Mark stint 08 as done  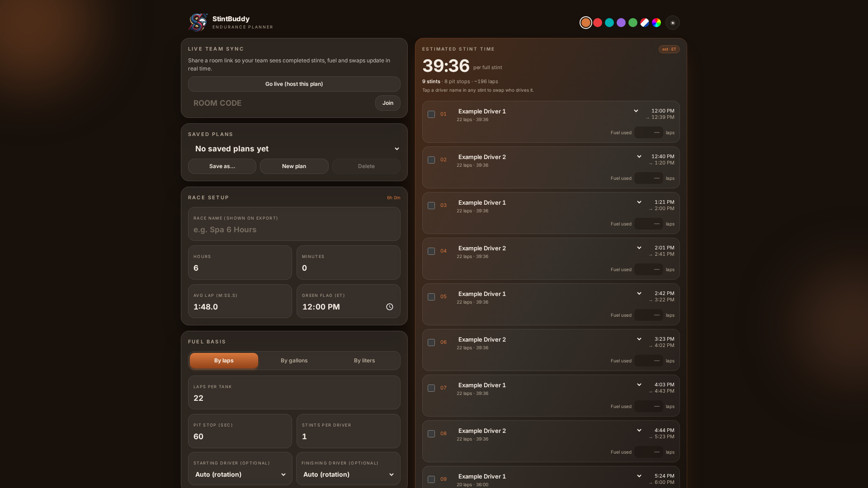click(x=431, y=434)
